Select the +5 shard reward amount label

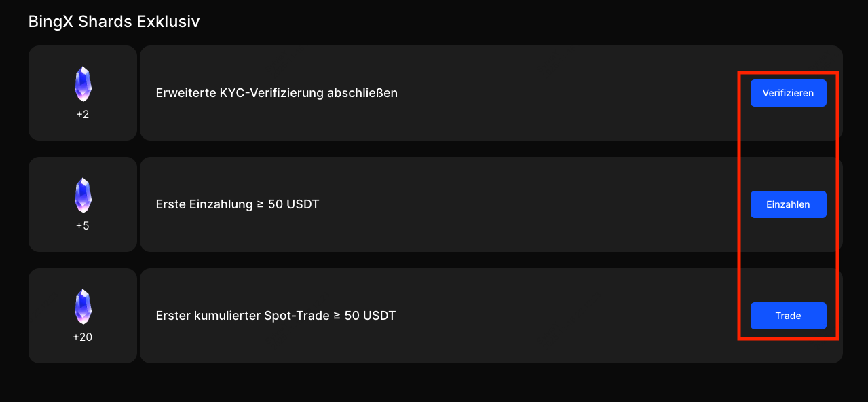(83, 226)
